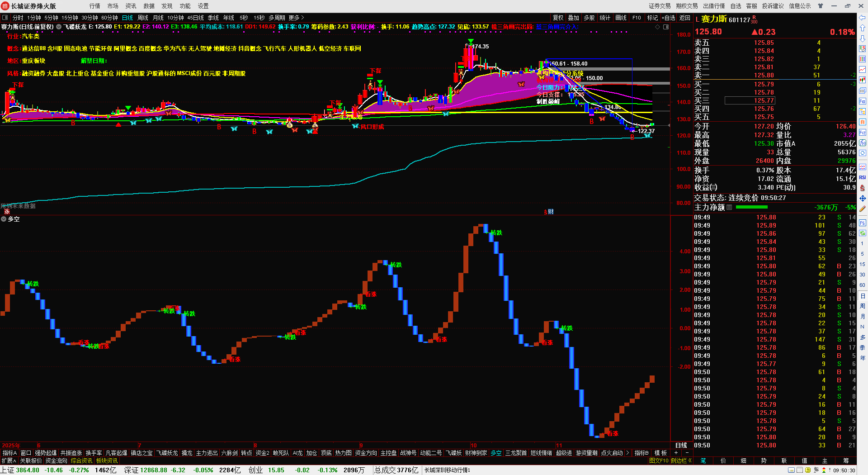This screenshot has width=868, height=475.
Task: Select the 飞碟妖龙 indicator tab
Action: point(167,453)
